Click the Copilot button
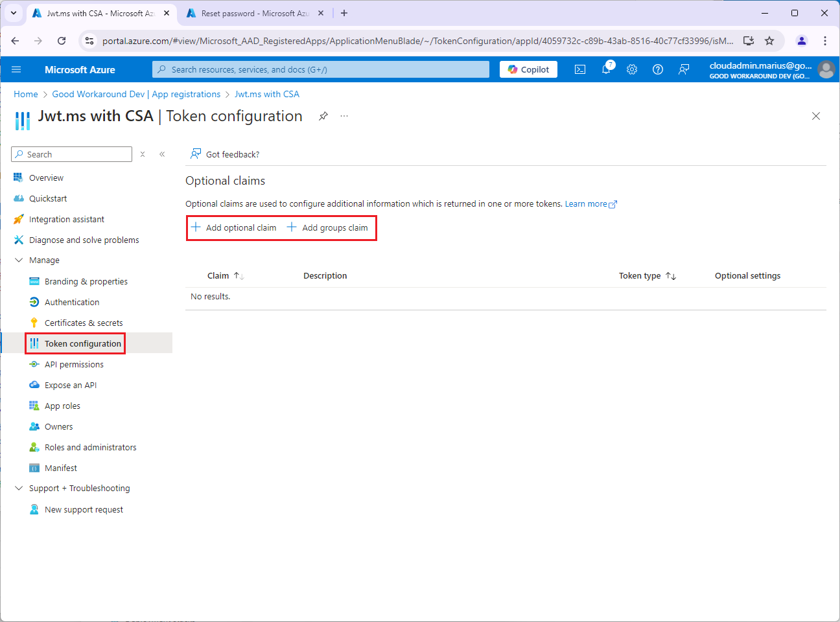 (528, 69)
